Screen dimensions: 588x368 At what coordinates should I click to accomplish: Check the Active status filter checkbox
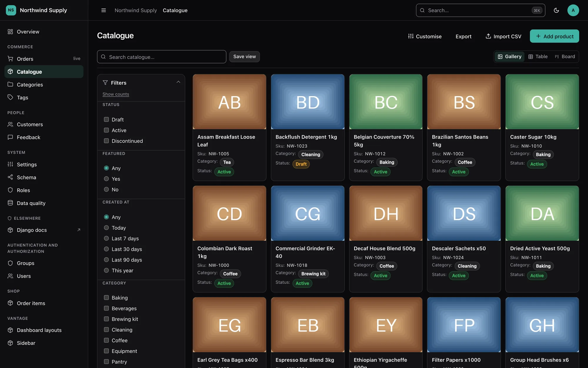(x=106, y=130)
